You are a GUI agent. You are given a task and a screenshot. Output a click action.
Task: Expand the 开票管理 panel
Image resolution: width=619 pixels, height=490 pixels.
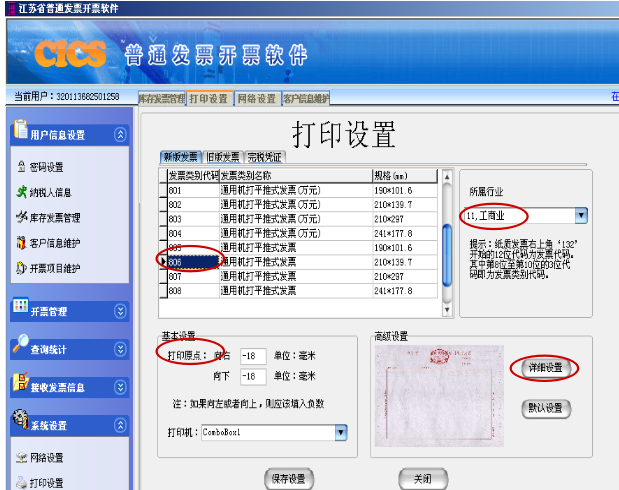coord(120,311)
